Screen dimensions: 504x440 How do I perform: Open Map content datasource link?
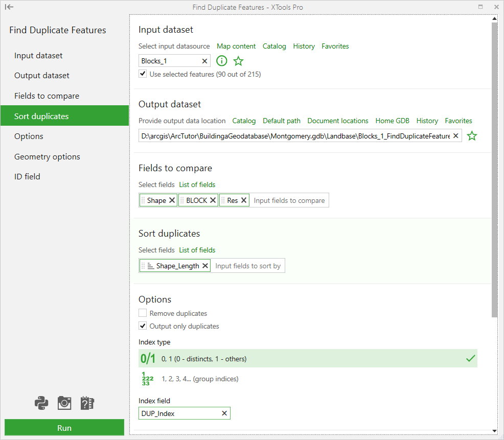click(236, 47)
